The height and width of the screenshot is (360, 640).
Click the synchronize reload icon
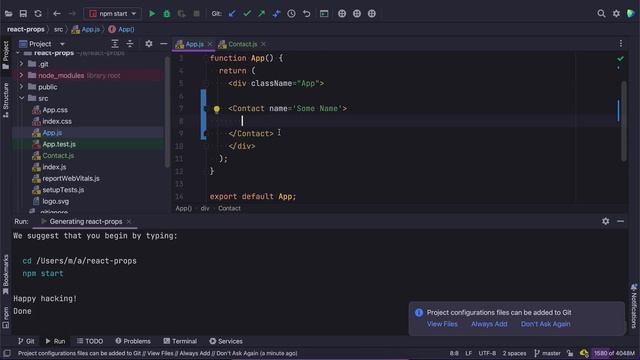pos(38,13)
